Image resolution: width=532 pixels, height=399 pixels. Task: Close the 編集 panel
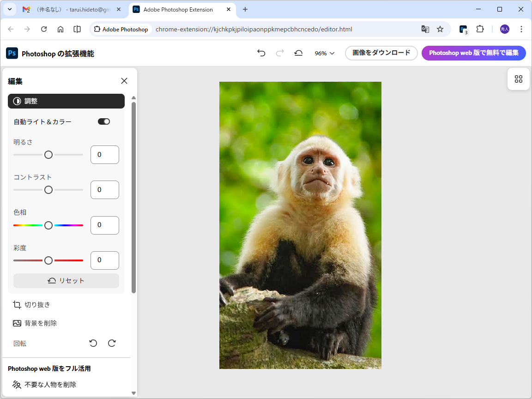pyautogui.click(x=124, y=81)
